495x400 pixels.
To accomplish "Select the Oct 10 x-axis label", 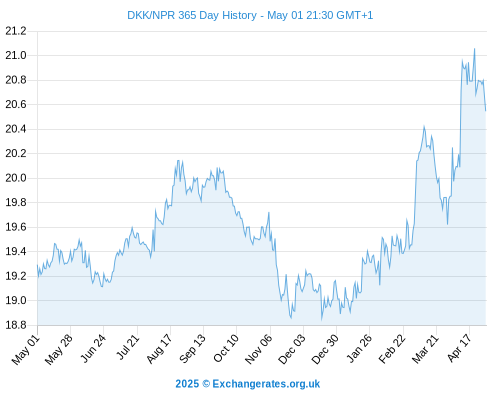I will [226, 348].
